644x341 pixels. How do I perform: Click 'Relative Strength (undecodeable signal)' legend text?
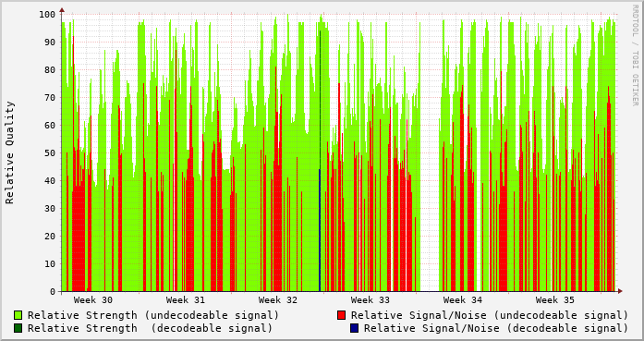tap(153, 315)
